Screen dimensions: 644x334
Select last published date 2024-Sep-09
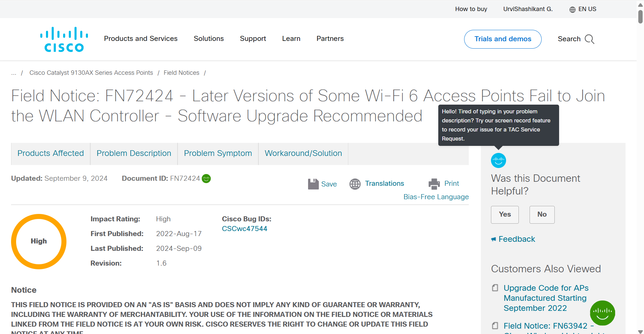(179, 248)
